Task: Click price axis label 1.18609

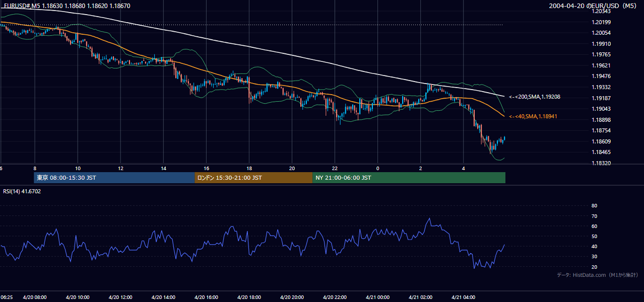Action: click(601, 141)
